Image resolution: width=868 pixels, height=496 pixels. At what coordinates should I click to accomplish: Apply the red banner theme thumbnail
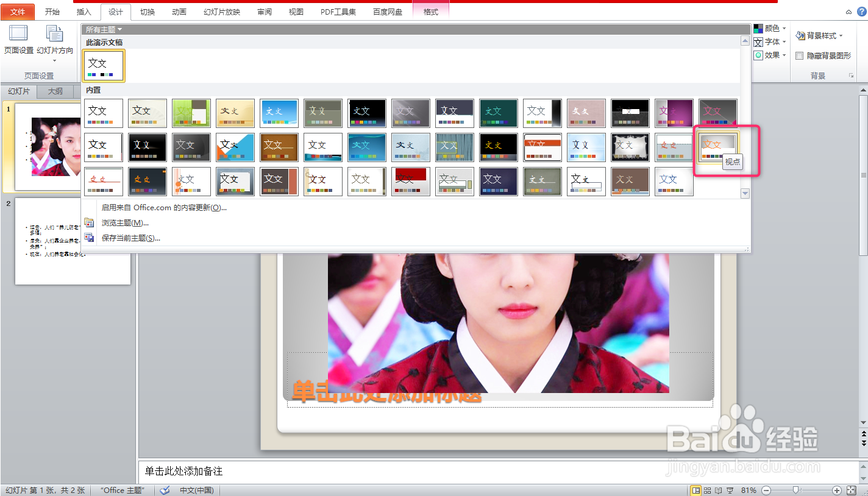point(411,182)
